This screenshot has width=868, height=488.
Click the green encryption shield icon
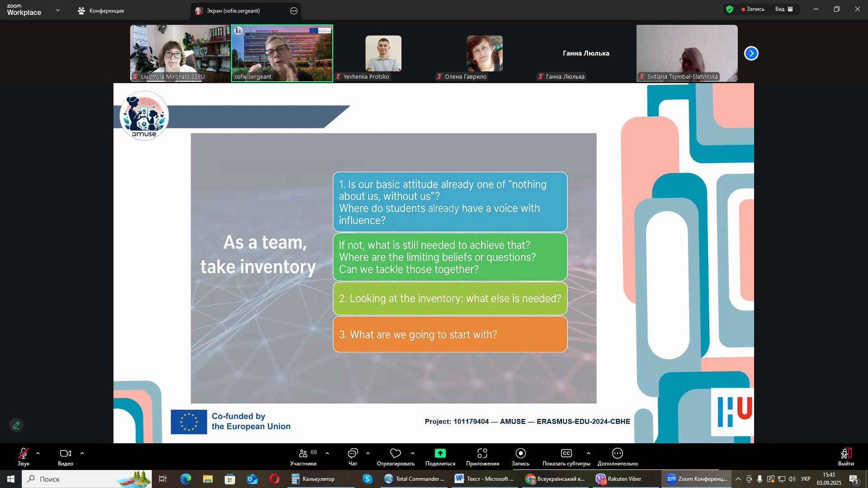(x=729, y=9)
